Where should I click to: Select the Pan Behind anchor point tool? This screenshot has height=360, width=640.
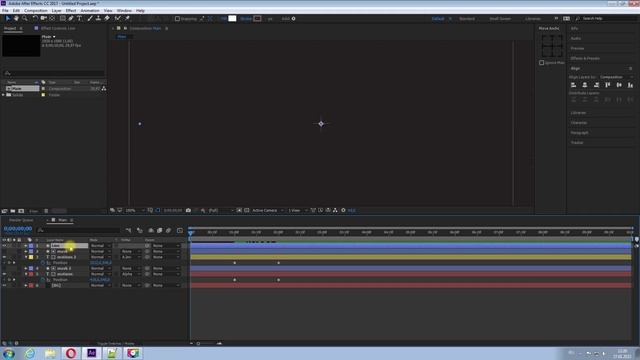click(x=52, y=18)
